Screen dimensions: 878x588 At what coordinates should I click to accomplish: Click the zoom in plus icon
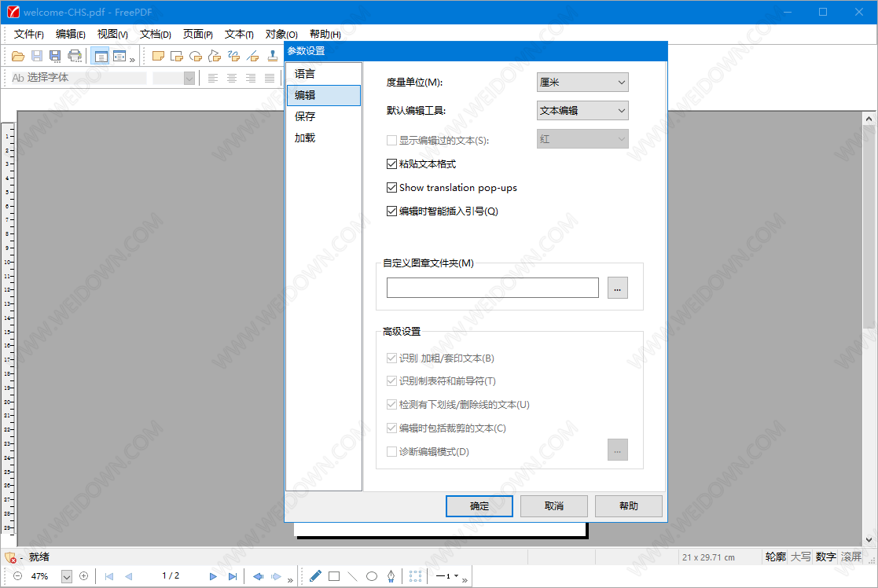[x=83, y=576]
